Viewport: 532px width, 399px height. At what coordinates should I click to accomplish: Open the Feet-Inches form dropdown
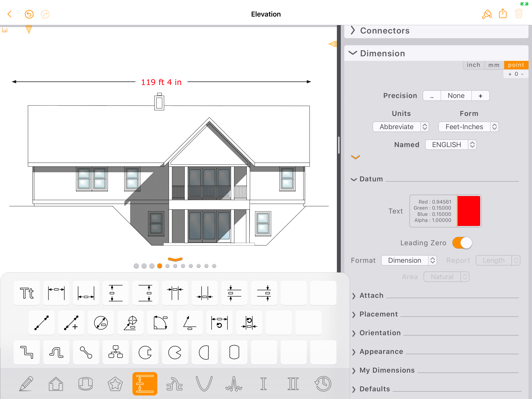pyautogui.click(x=468, y=127)
